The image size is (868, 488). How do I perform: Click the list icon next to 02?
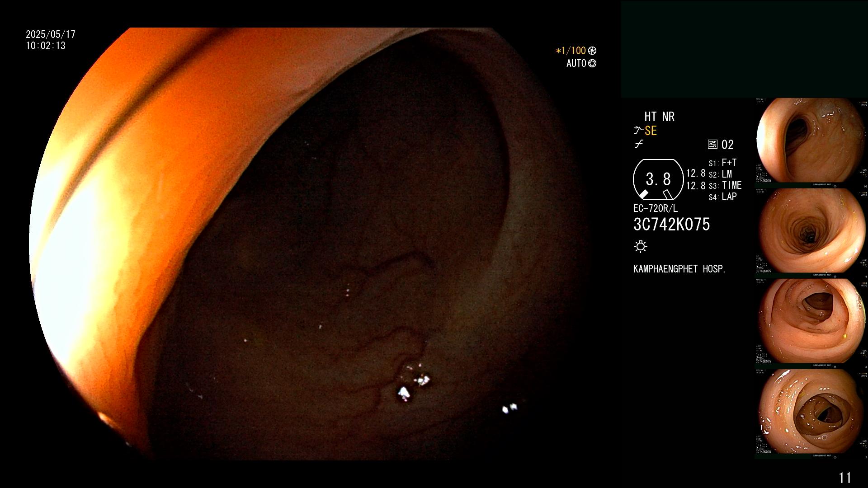(x=712, y=145)
